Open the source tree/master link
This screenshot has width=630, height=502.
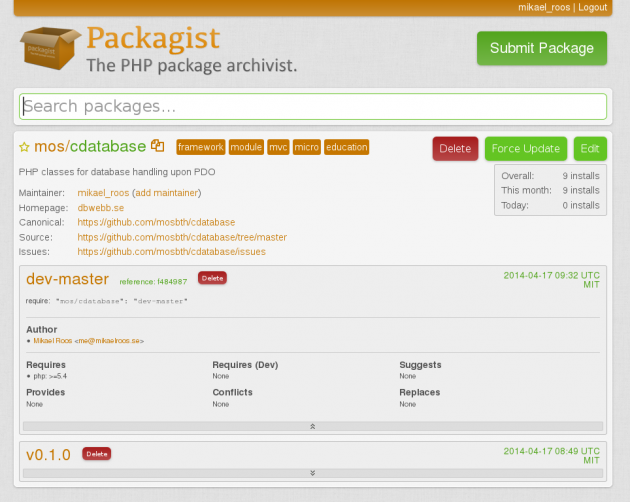coord(182,237)
